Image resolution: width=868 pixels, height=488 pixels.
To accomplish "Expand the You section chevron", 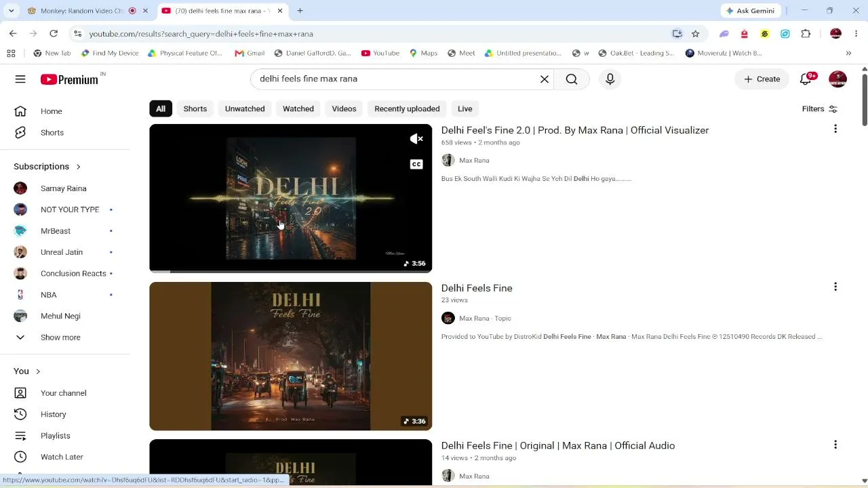I will click(38, 371).
